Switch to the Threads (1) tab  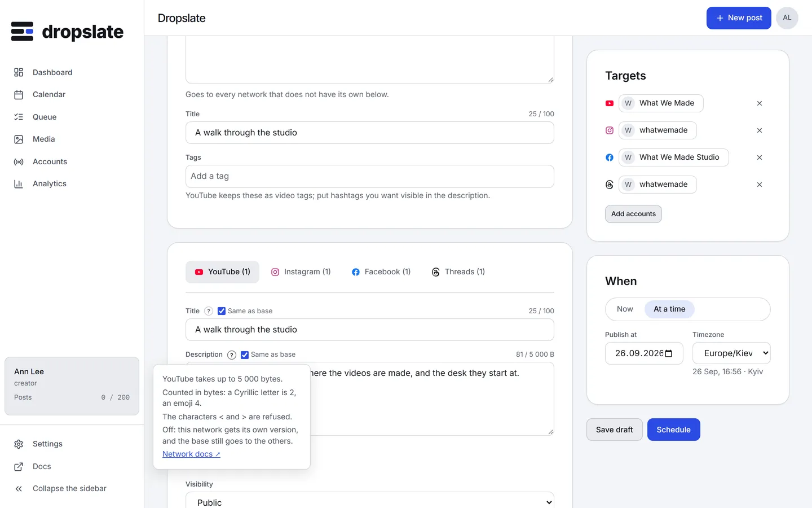(458, 272)
